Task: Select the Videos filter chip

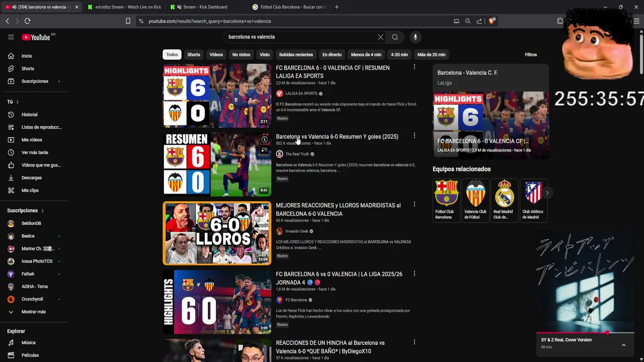Action: (x=216, y=55)
